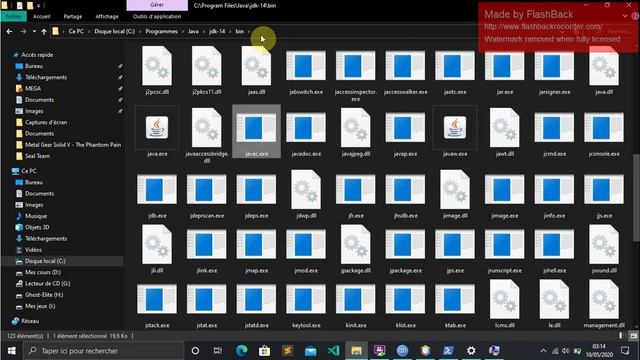
Task: Select the j2pcsc.dll file
Action: [157, 70]
